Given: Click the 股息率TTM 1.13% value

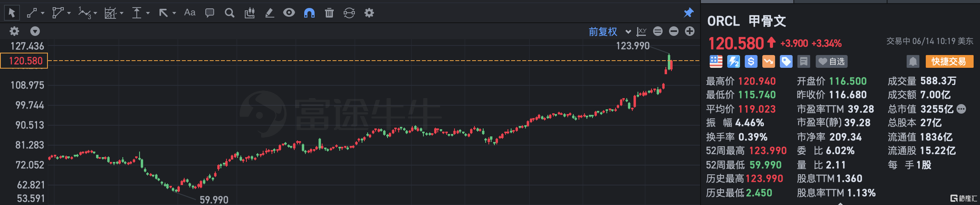Looking at the screenshot, I should tap(861, 193).
